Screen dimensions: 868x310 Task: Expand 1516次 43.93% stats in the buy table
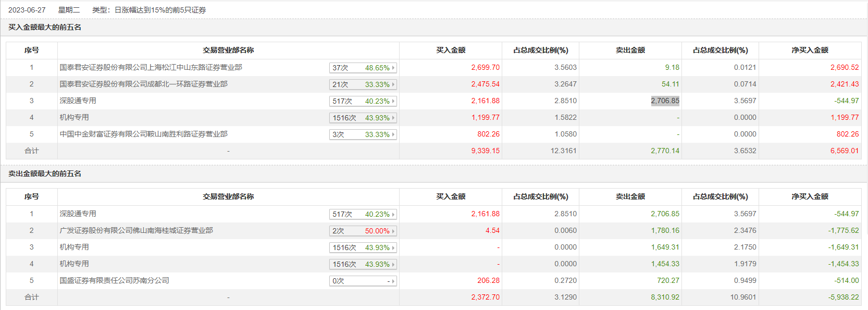[363, 118]
